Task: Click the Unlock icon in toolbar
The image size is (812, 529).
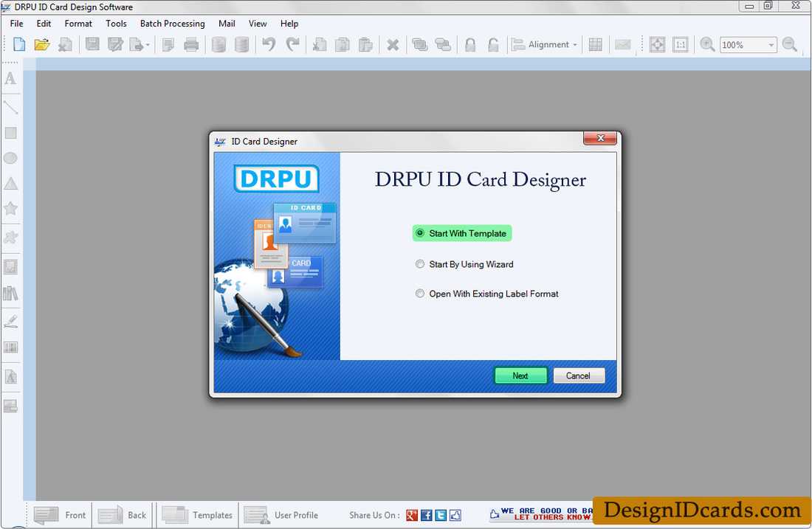Action: pos(493,45)
